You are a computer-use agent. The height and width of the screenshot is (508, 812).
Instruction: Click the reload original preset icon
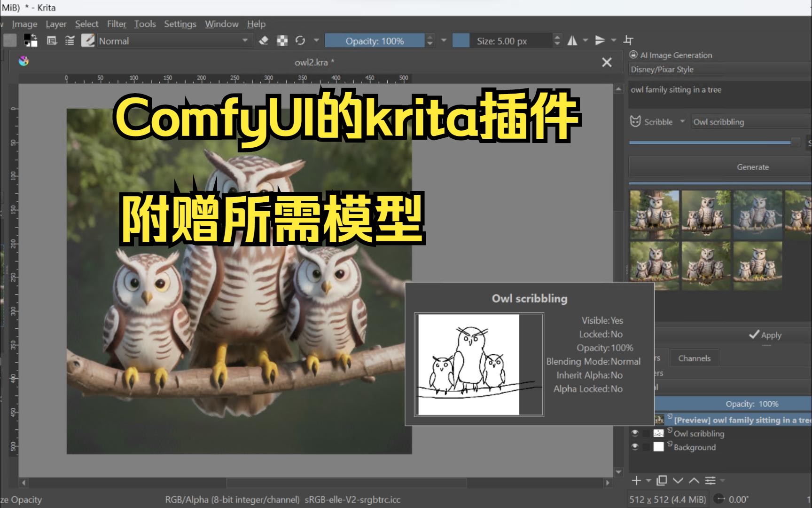tap(299, 40)
